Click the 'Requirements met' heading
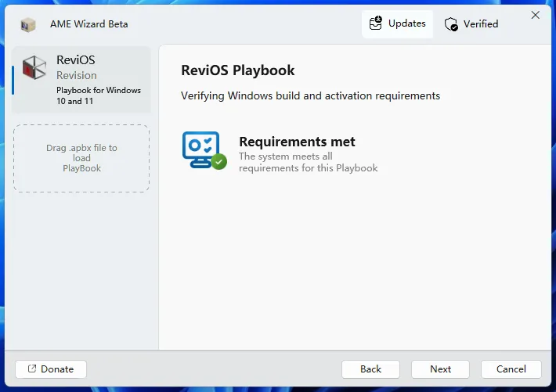The image size is (556, 392). (x=297, y=142)
